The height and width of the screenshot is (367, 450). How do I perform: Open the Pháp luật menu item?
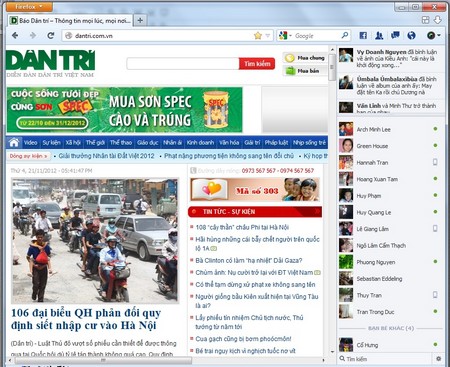click(276, 143)
